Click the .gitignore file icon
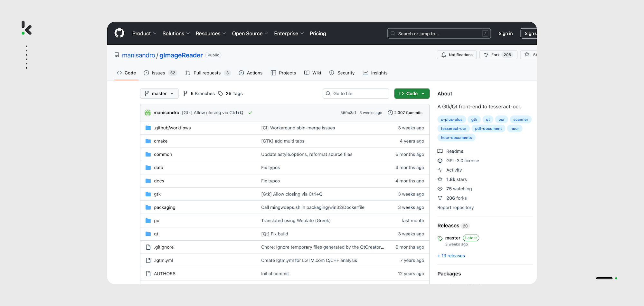This screenshot has height=306, width=644. (148, 247)
